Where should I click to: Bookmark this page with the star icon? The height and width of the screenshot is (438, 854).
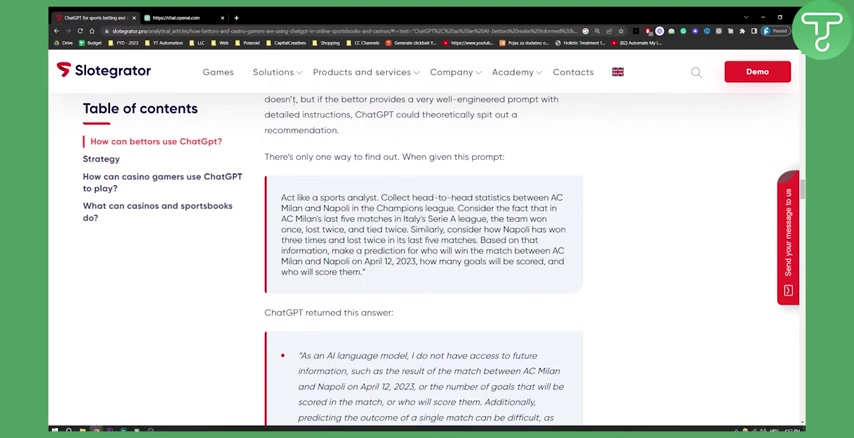click(x=621, y=31)
